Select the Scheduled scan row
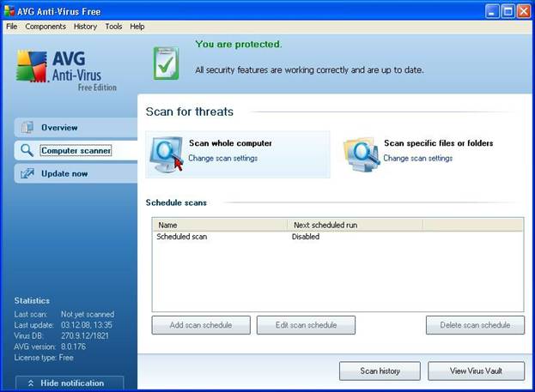The height and width of the screenshot is (392, 535). click(337, 237)
